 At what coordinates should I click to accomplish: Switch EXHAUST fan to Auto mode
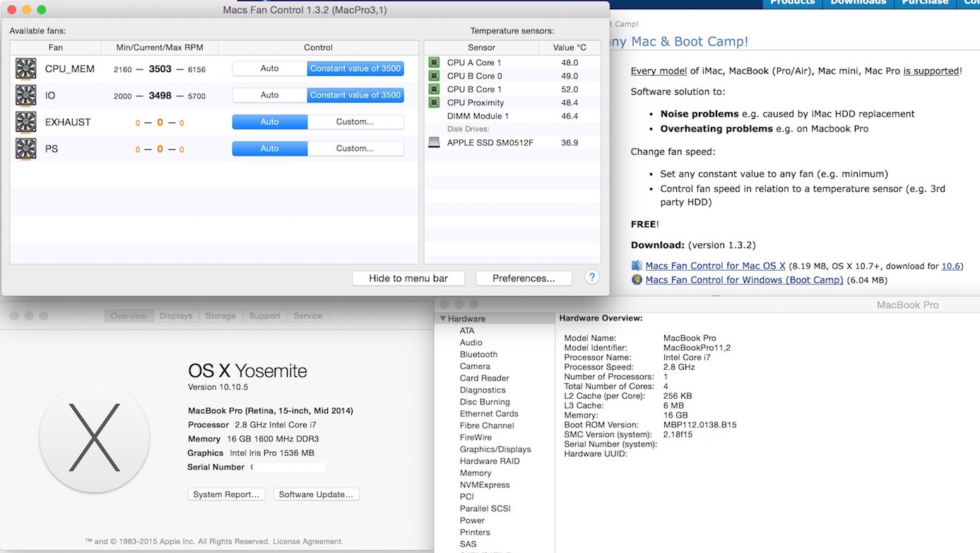269,122
